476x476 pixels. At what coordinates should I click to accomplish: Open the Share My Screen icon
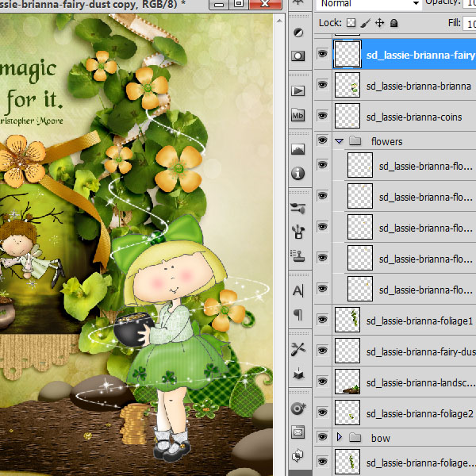(x=298, y=455)
